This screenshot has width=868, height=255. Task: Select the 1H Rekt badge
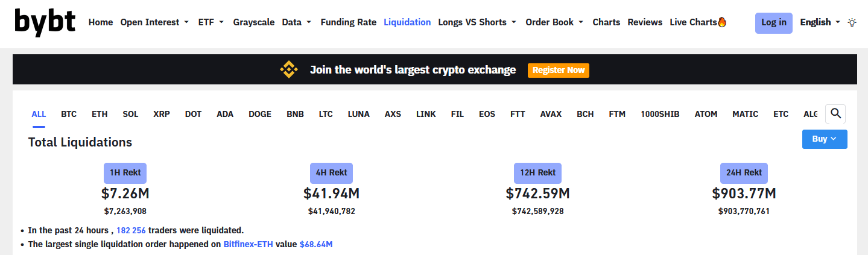point(125,172)
